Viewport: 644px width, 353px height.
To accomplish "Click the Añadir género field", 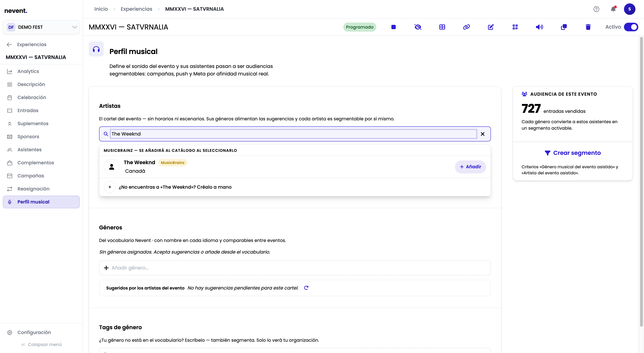I will click(x=295, y=268).
